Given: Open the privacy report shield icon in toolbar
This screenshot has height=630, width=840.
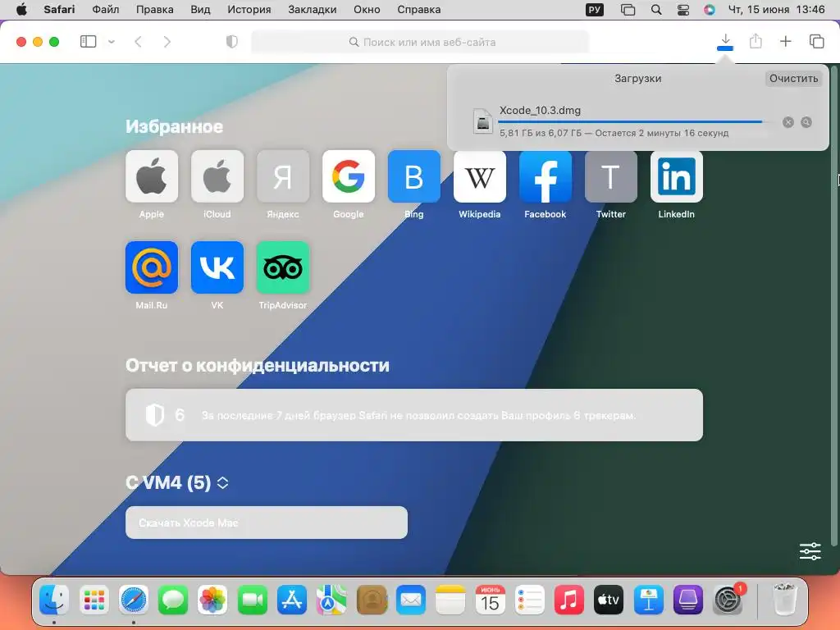Looking at the screenshot, I should (232, 42).
